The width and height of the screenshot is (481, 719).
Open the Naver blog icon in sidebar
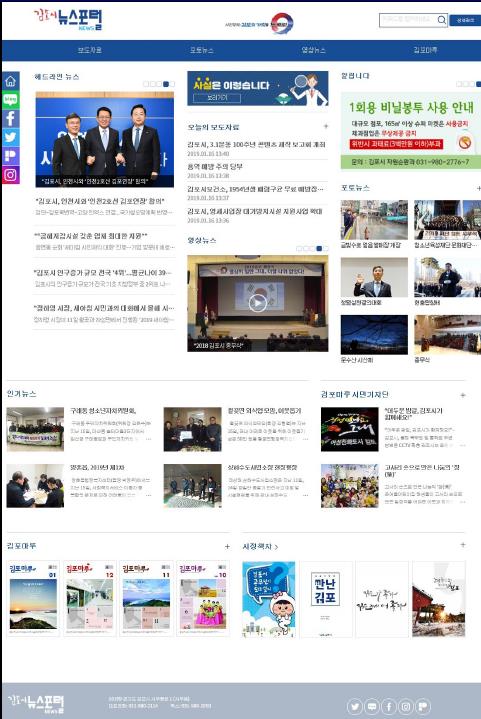click(11, 100)
